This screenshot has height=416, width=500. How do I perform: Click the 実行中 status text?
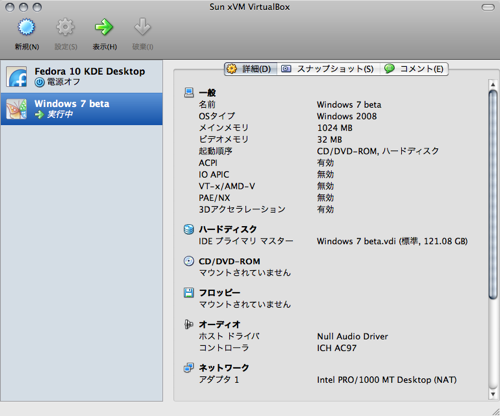[60, 114]
